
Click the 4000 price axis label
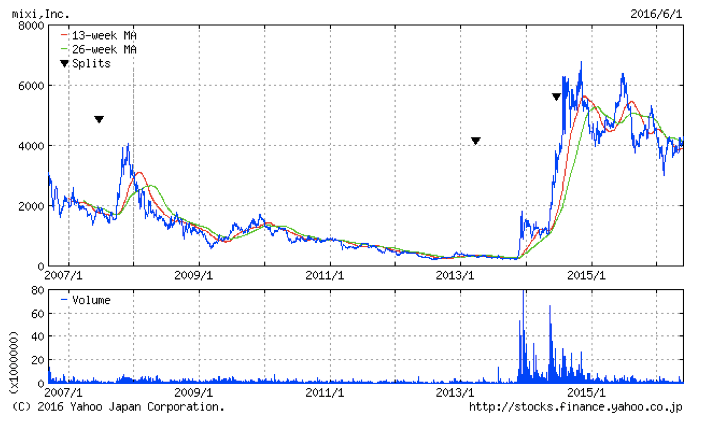[31, 146]
